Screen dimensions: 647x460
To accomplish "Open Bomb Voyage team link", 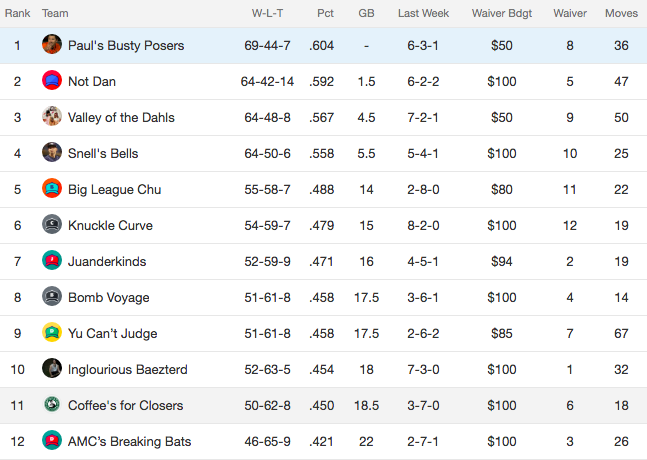I will pos(109,297).
